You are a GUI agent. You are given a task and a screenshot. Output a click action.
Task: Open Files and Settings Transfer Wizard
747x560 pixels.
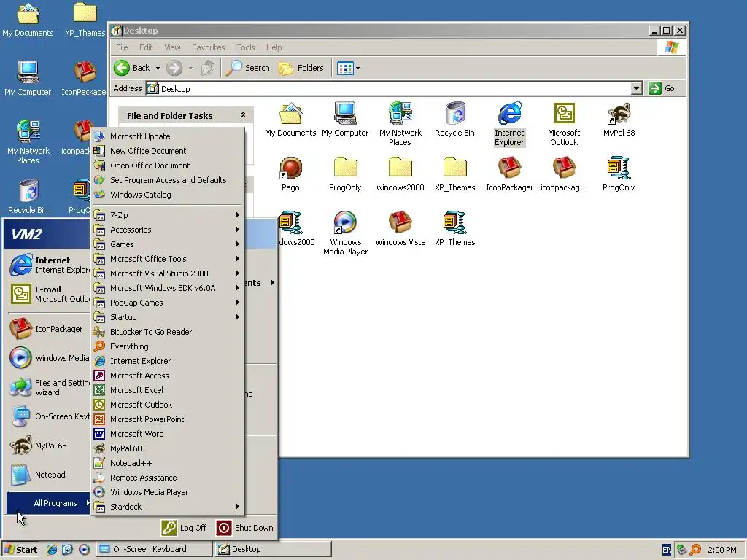(49, 388)
